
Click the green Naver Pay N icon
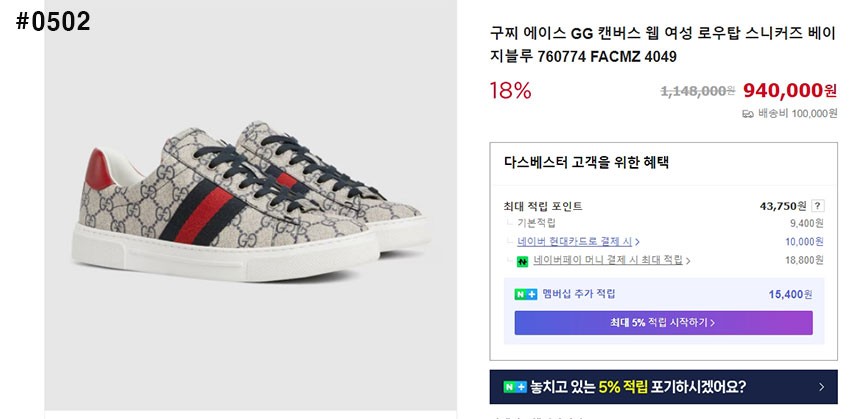(522, 260)
